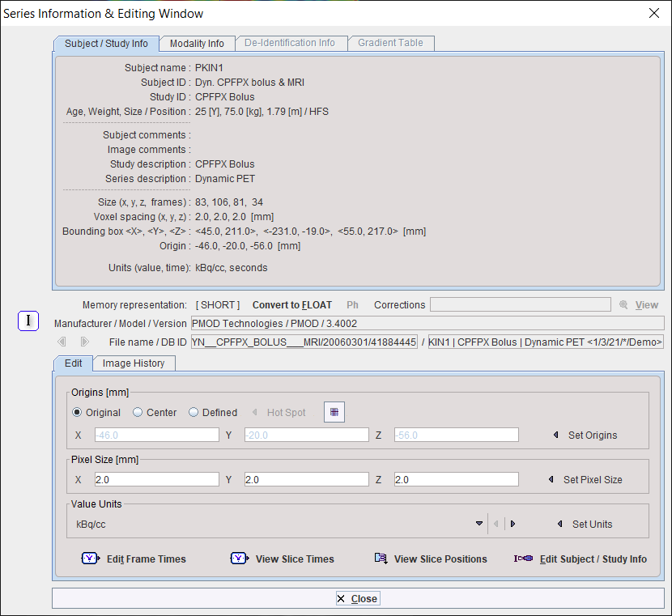Click the arrow beside Set Pixel Size
Screen dimensions: 672x616
pyautogui.click(x=551, y=480)
